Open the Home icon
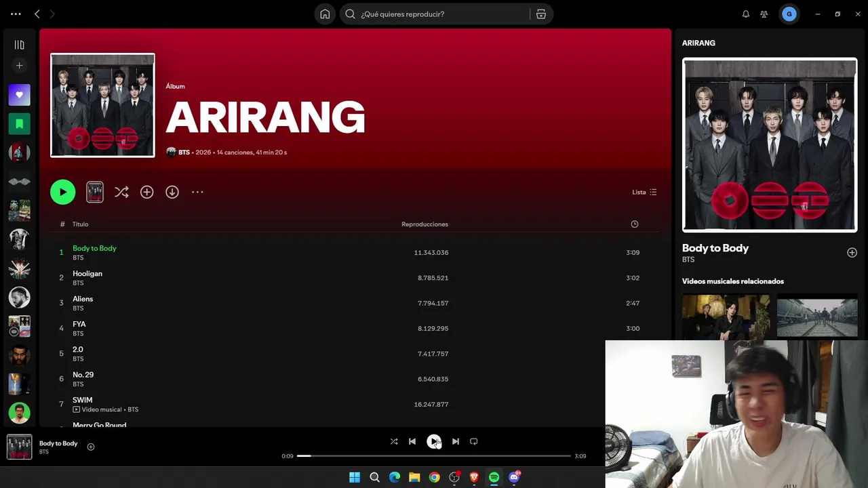The height and width of the screenshot is (488, 868). (x=325, y=14)
